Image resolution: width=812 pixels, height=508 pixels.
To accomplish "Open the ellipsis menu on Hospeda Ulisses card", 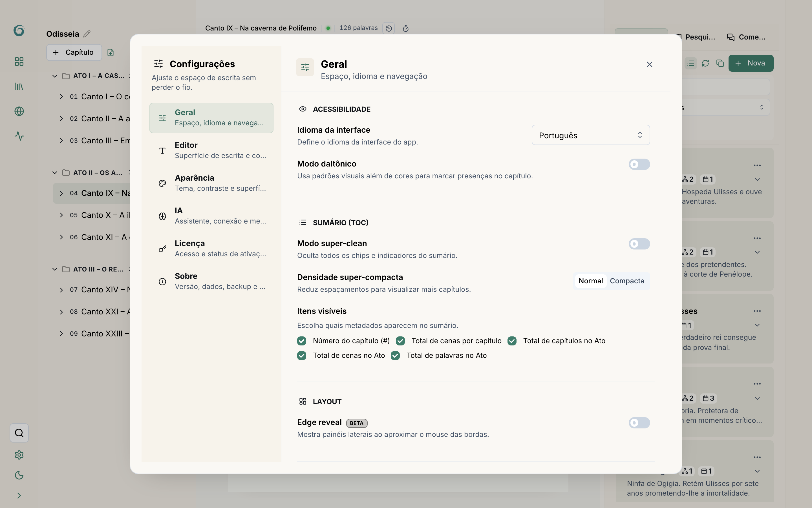I will coord(757,165).
